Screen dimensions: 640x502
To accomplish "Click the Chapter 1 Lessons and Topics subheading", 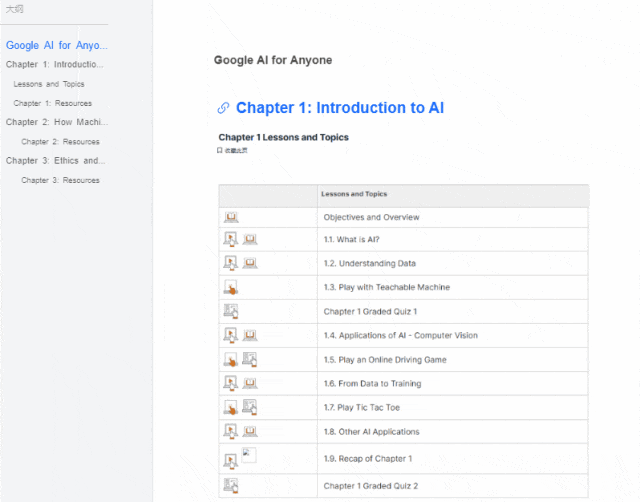I will tap(284, 137).
